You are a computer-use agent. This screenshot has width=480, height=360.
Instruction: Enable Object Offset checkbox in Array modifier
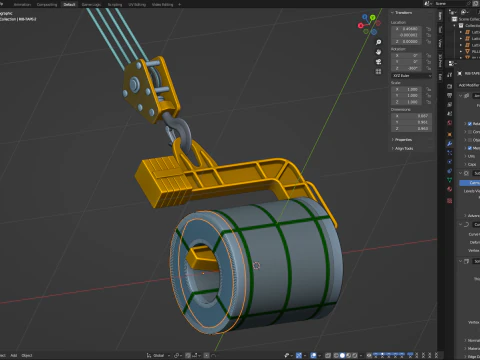470,140
